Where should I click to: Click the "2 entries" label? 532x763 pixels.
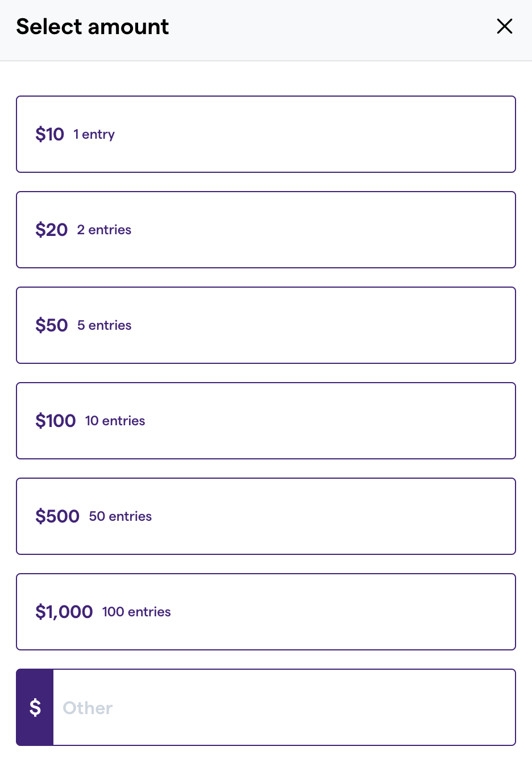coord(104,230)
